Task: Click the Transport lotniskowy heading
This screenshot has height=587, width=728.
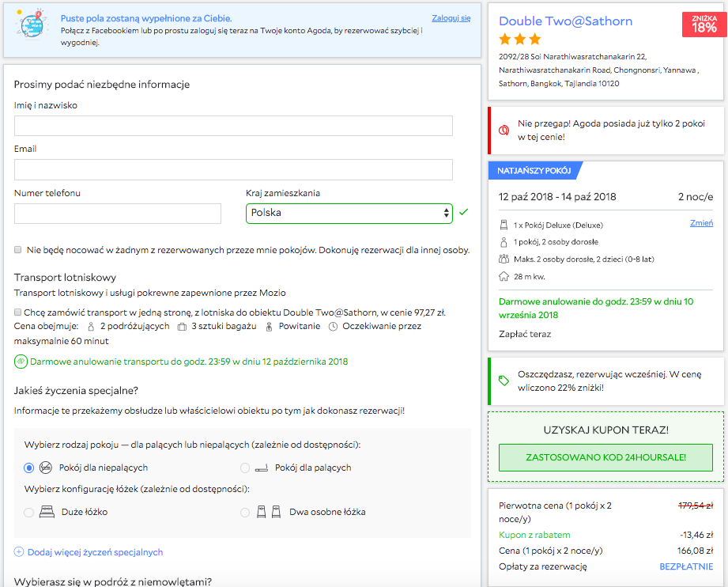Action: click(x=65, y=278)
